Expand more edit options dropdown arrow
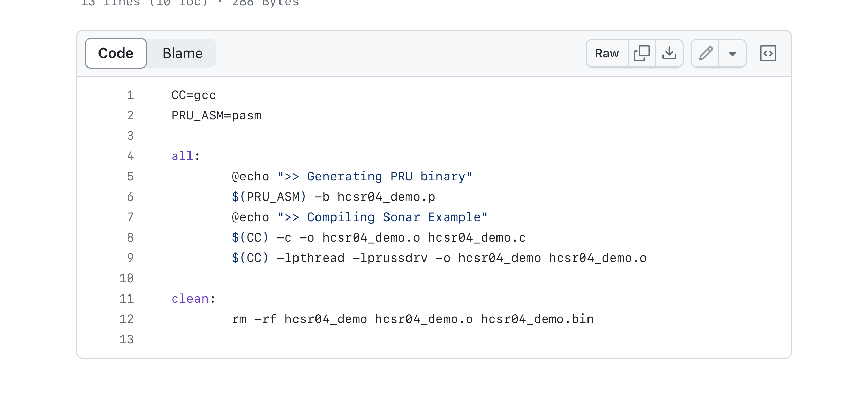 732,54
